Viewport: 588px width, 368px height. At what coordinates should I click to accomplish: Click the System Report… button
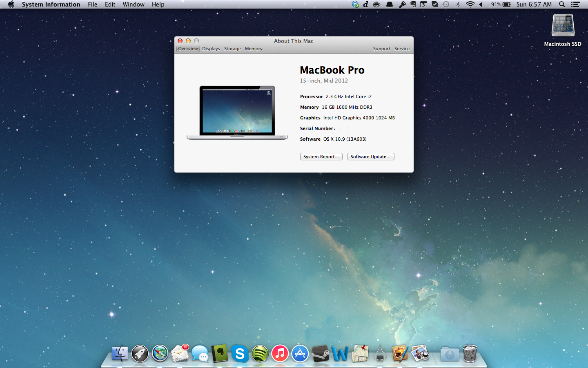point(321,157)
